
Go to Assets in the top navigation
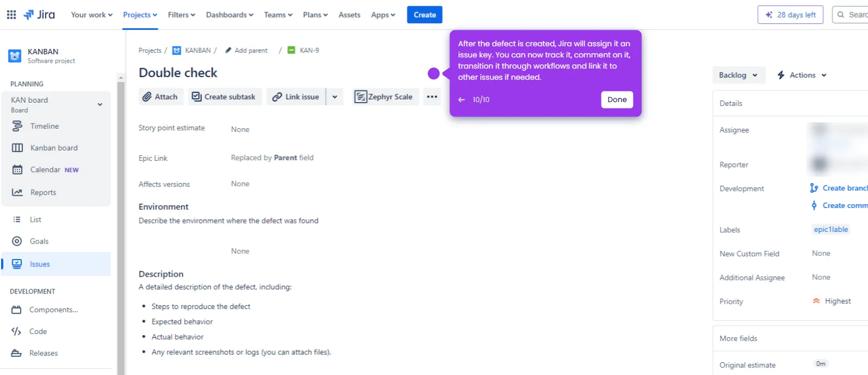click(x=349, y=15)
